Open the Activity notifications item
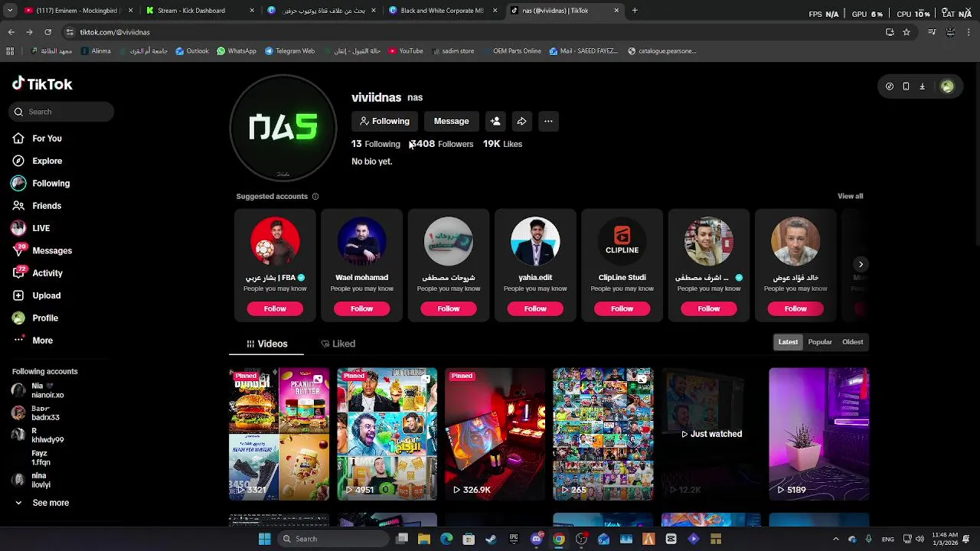 click(x=37, y=273)
